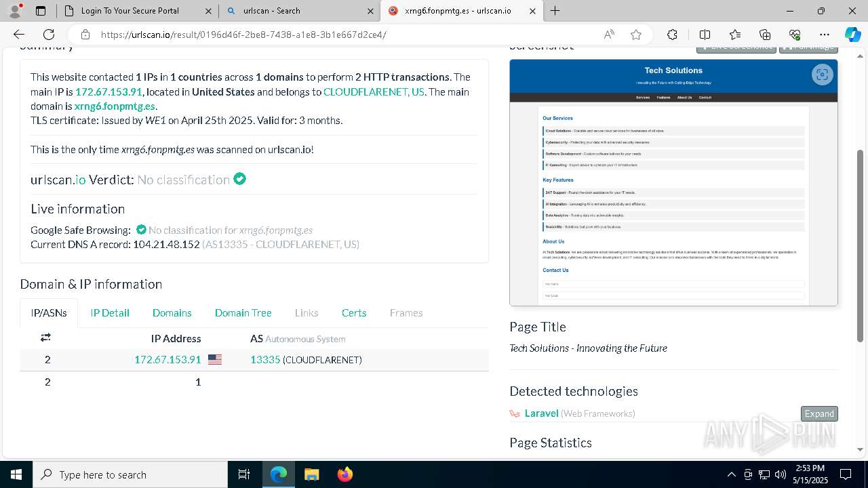
Task: Open the CLOUDFLARENET, US link in summary
Action: point(374,92)
